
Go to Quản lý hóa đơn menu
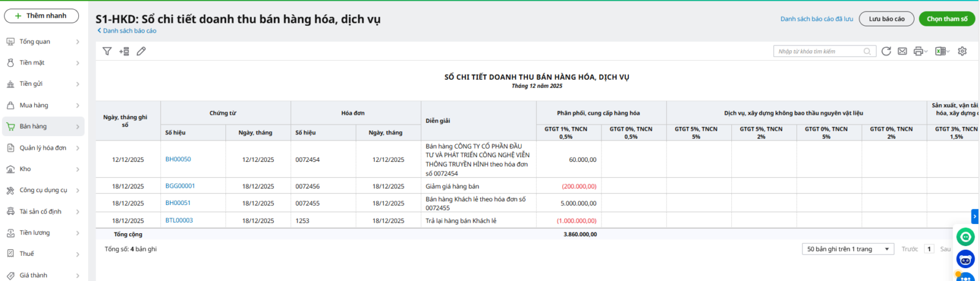click(x=43, y=148)
